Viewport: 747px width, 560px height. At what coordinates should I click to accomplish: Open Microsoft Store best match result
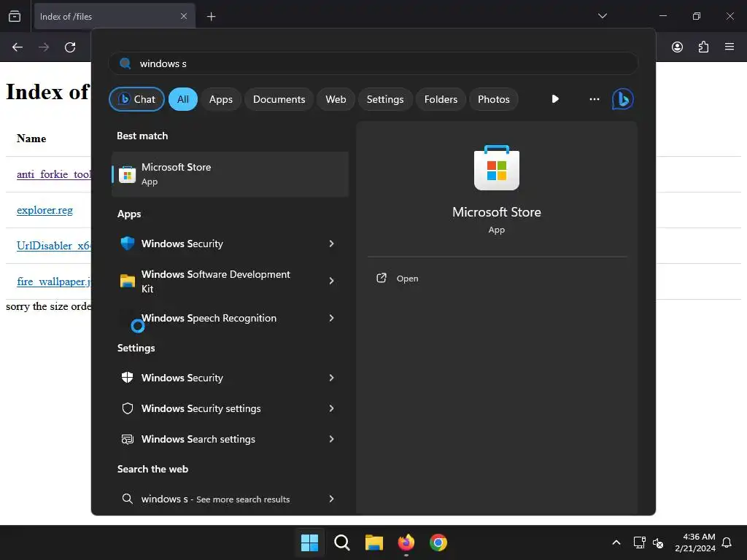click(x=230, y=174)
